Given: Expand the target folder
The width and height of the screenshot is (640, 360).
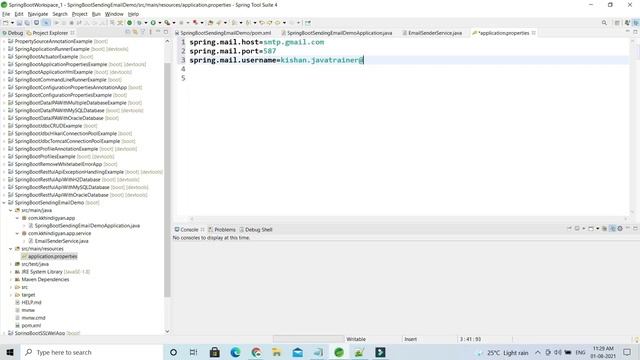Looking at the screenshot, I should (11, 295).
